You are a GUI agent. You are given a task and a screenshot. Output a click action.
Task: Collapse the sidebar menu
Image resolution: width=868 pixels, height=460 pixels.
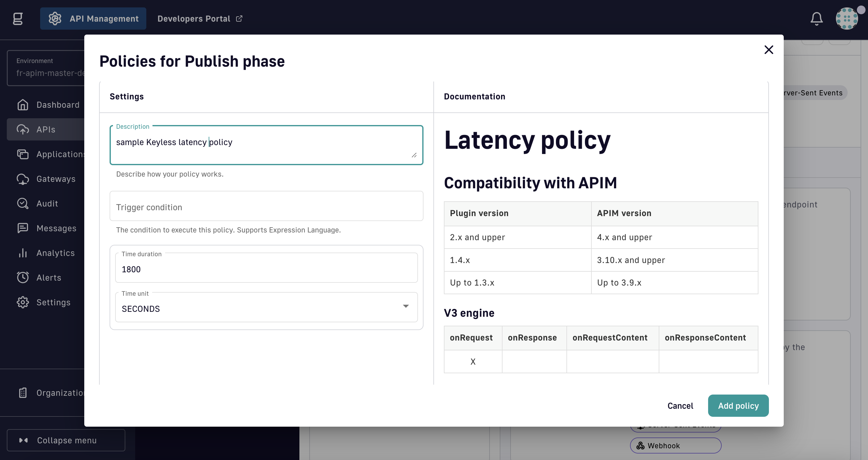tap(66, 440)
